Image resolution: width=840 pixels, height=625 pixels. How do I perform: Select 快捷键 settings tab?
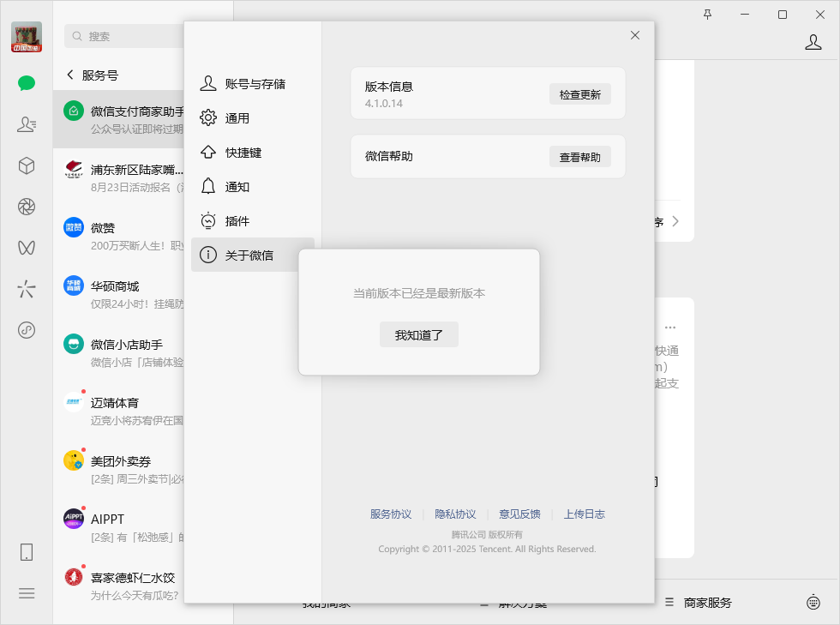point(253,153)
